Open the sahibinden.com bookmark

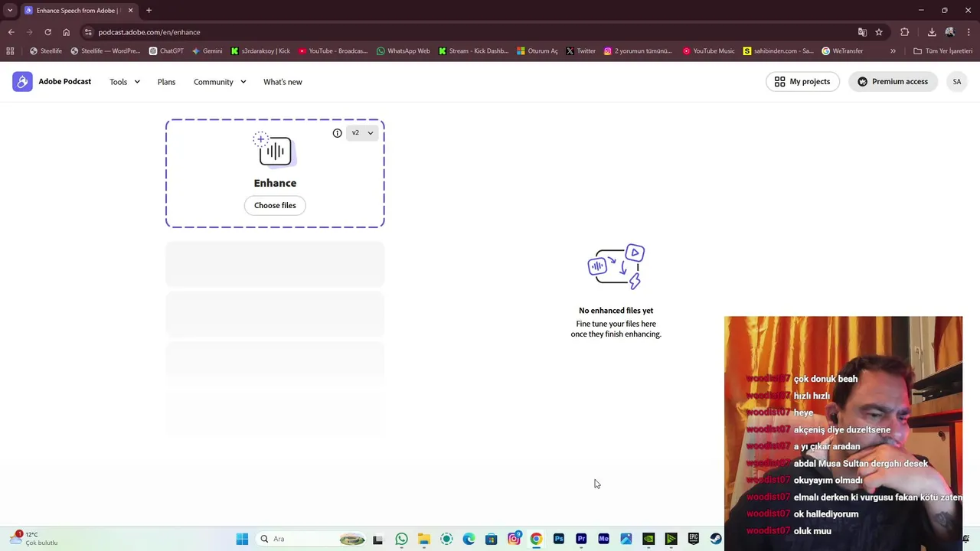pyautogui.click(x=778, y=51)
